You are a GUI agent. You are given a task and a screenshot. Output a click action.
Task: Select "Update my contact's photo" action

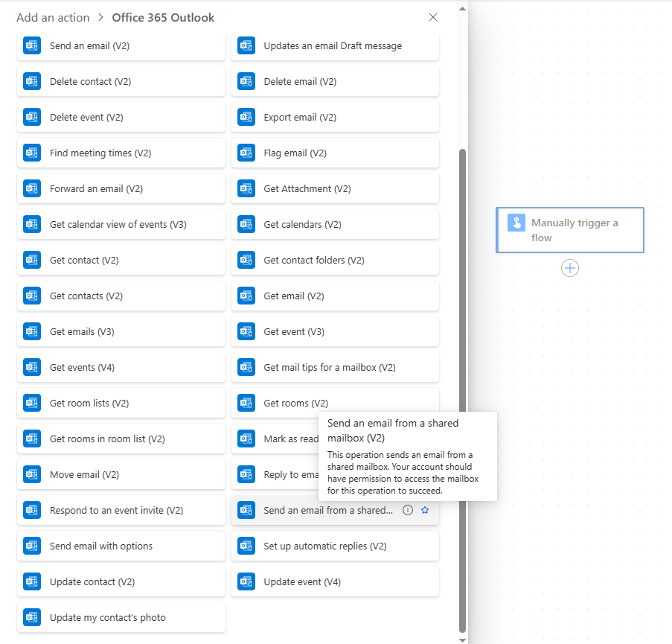point(121,617)
